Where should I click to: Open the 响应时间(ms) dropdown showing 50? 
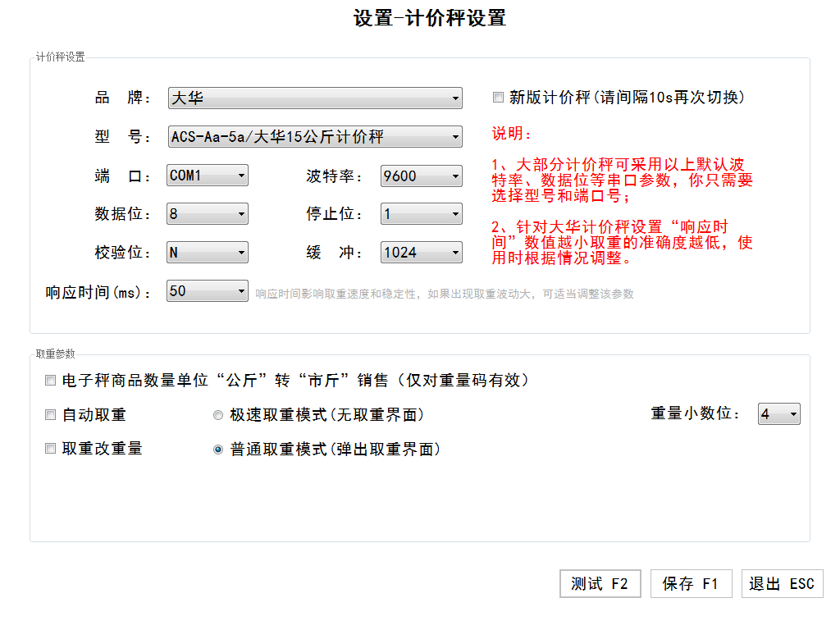coord(208,291)
